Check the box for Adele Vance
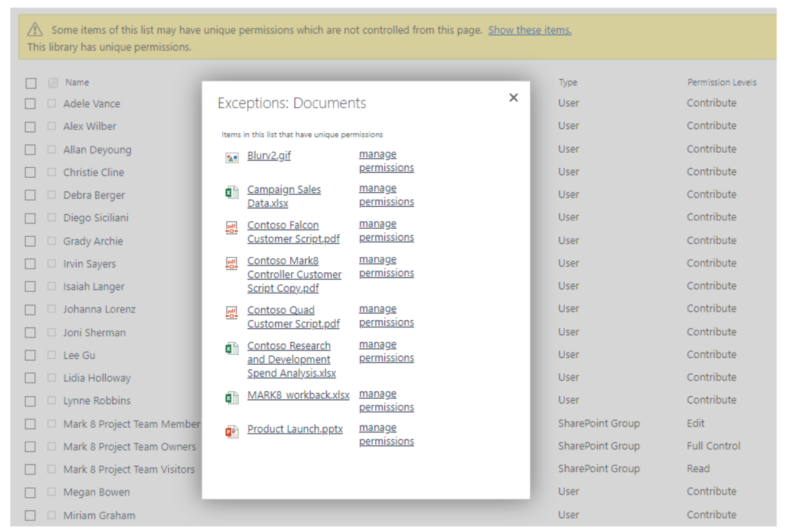The height and width of the screenshot is (532, 787). click(x=31, y=104)
